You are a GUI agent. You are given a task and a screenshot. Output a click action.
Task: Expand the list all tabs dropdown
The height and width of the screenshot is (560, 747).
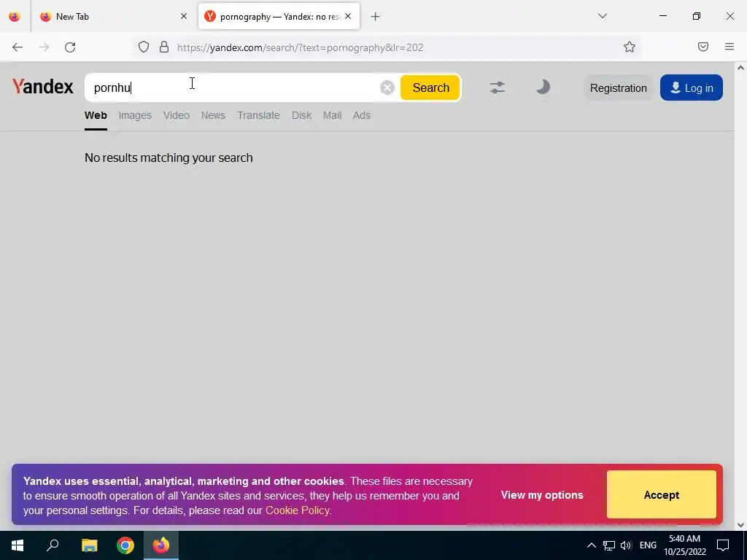pos(602,16)
